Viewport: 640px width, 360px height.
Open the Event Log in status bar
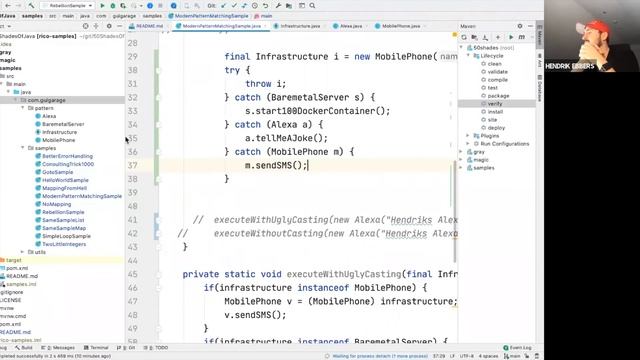click(517, 347)
